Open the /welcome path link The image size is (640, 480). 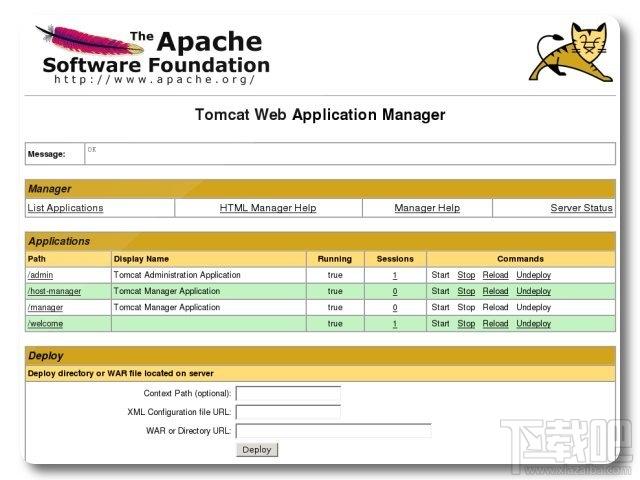tap(45, 324)
